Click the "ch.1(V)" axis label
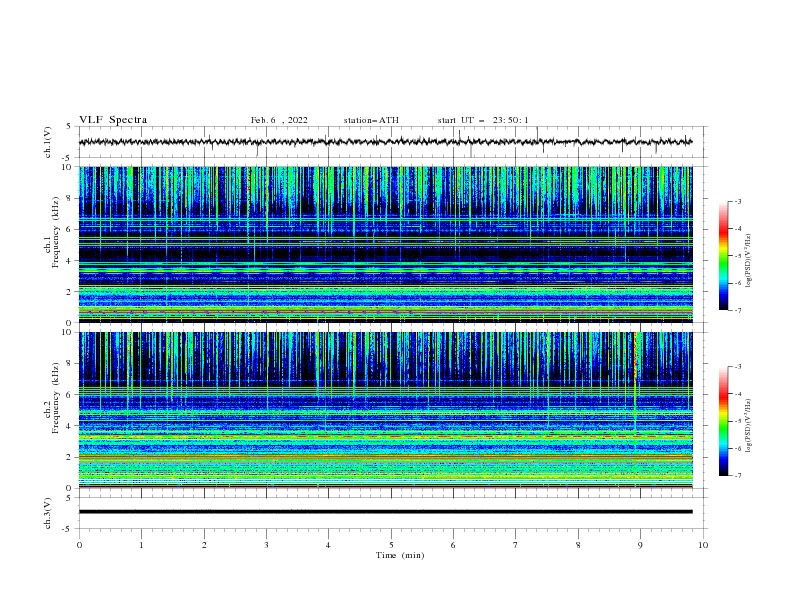The height and width of the screenshot is (612, 792). coord(48,142)
